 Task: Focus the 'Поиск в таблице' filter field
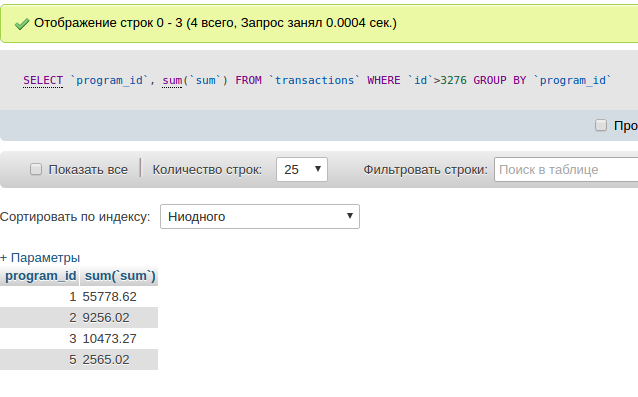click(x=566, y=170)
